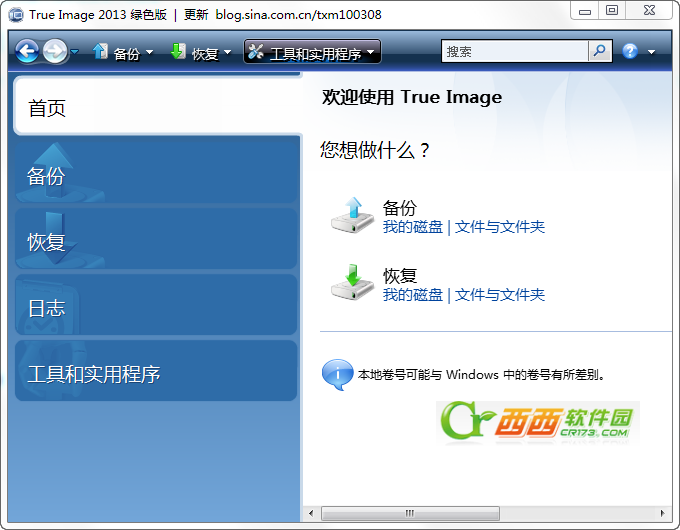Click the 备份 heading in main panel

coord(399,207)
